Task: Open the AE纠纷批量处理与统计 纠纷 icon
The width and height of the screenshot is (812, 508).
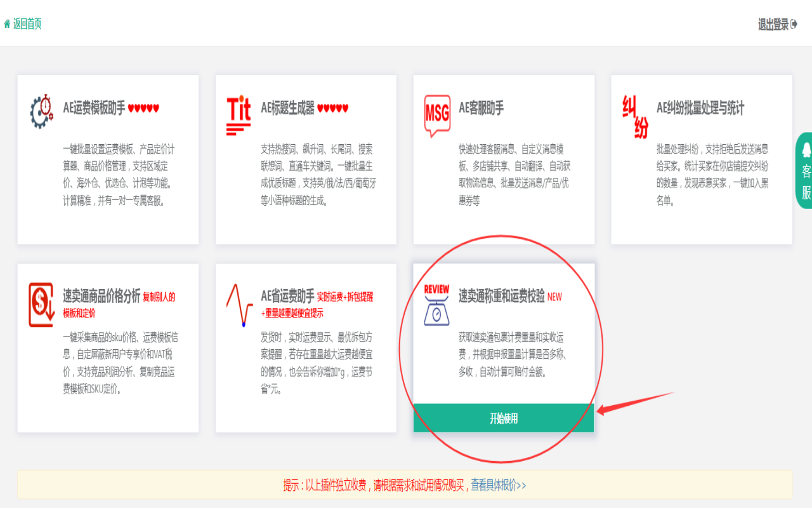Action: pos(635,116)
